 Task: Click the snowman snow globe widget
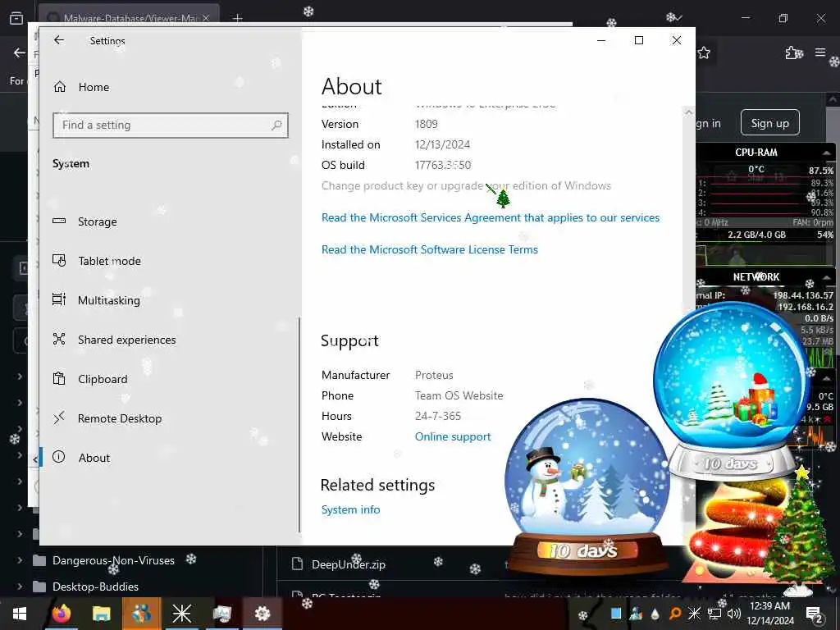587,485
